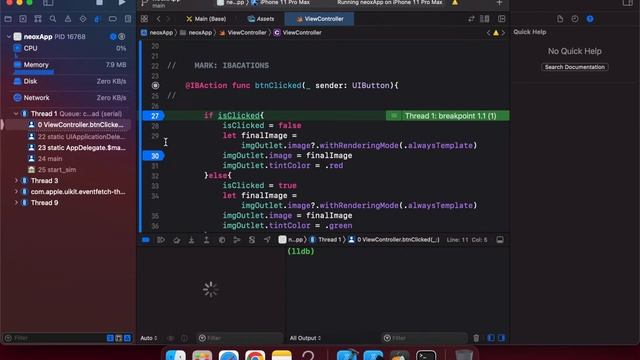This screenshot has height=360, width=640.
Task: Show the Quick Help inspector
Action: [590, 19]
